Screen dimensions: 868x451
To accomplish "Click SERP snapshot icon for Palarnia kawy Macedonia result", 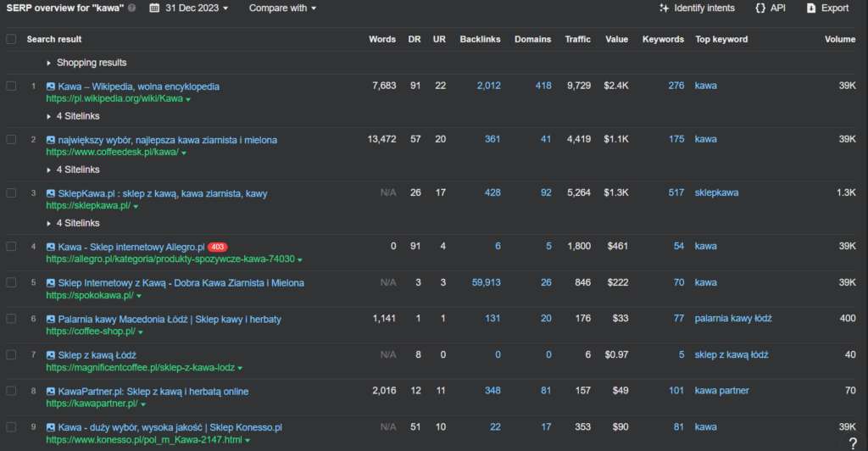I will click(x=51, y=320).
